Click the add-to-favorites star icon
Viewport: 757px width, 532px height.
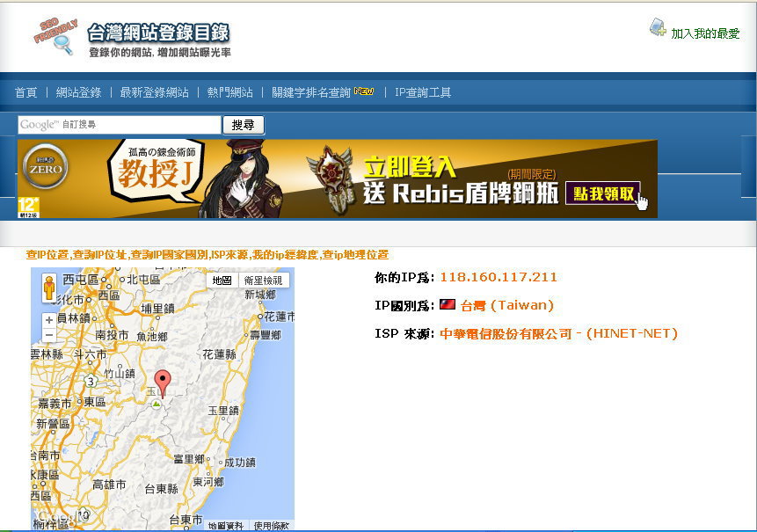(x=657, y=27)
